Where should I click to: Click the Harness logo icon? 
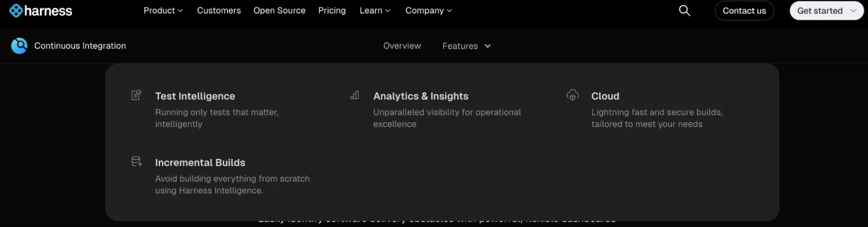[16, 10]
